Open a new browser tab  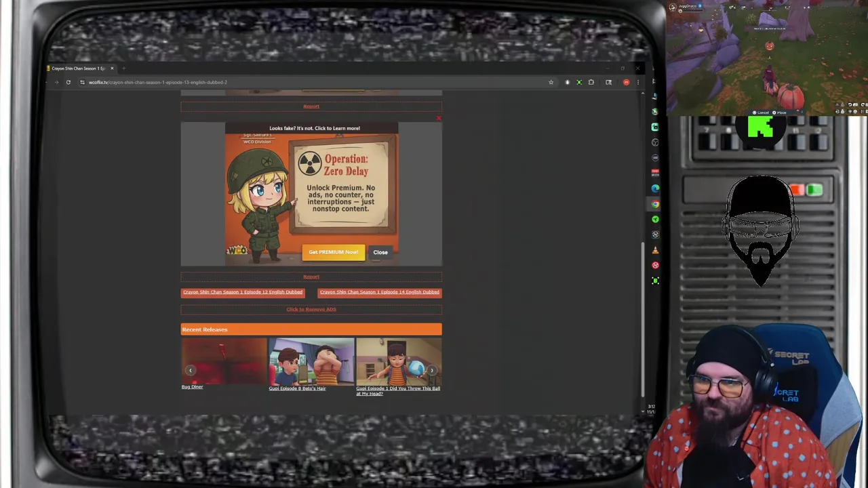click(x=123, y=68)
